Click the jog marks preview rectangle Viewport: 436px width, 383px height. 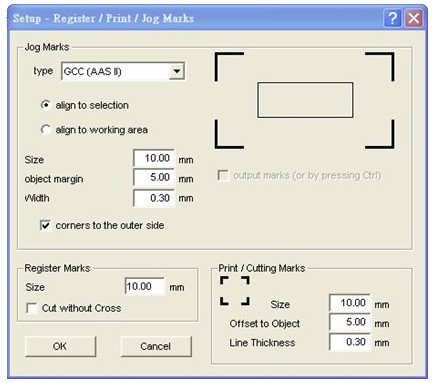305,100
